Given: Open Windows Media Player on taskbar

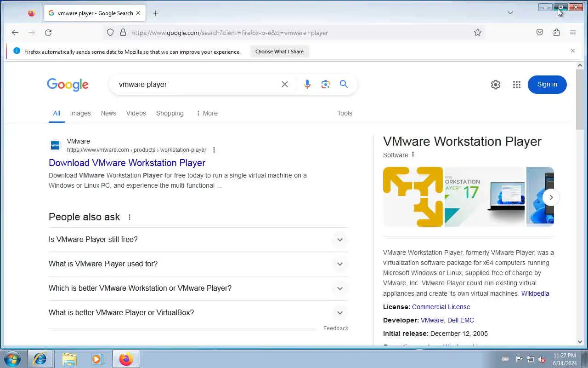Looking at the screenshot, I should pos(97,359).
